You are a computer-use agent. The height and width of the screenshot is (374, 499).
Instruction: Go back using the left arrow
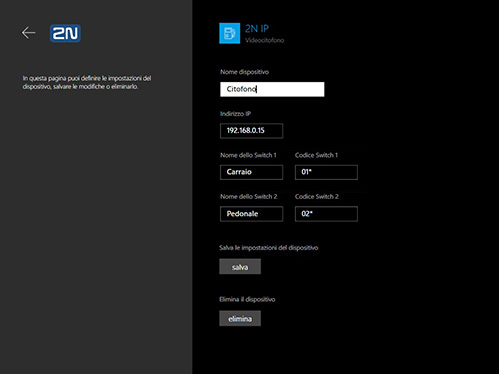(29, 33)
